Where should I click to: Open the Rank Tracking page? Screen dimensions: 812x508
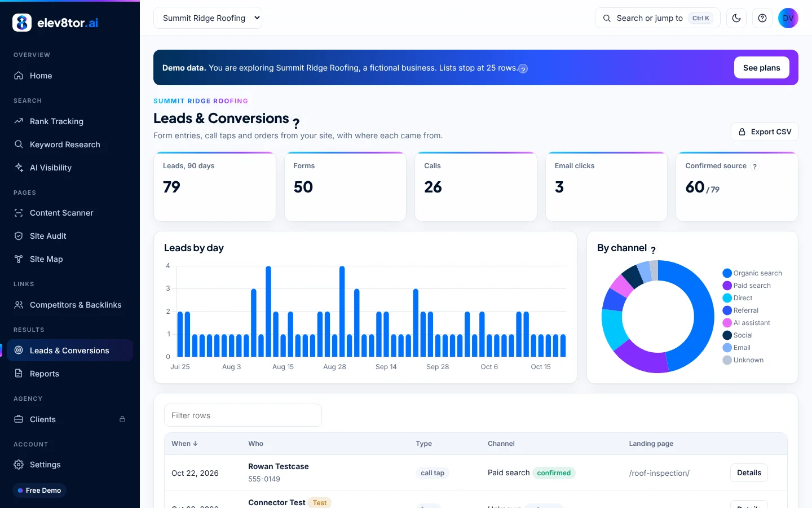[x=70, y=121]
